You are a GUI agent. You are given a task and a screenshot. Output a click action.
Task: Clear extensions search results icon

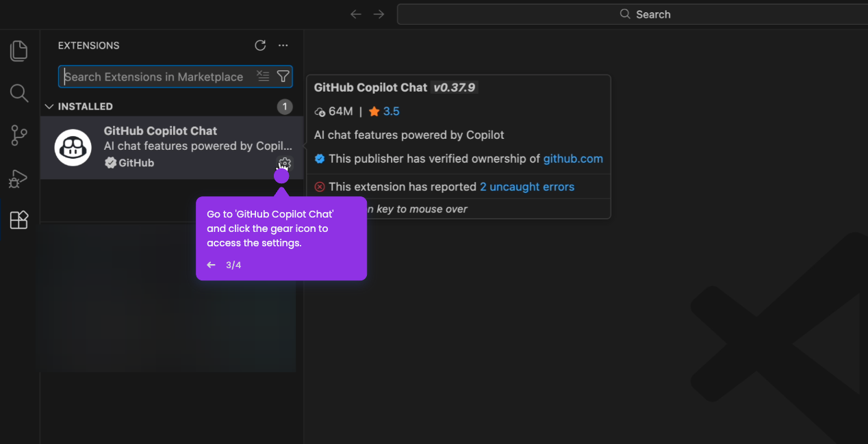[x=263, y=77]
